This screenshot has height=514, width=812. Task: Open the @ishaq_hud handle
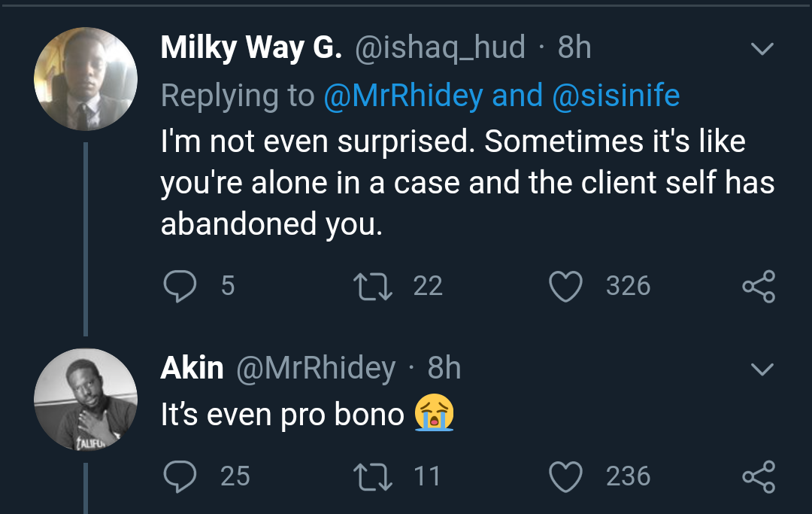click(440, 48)
